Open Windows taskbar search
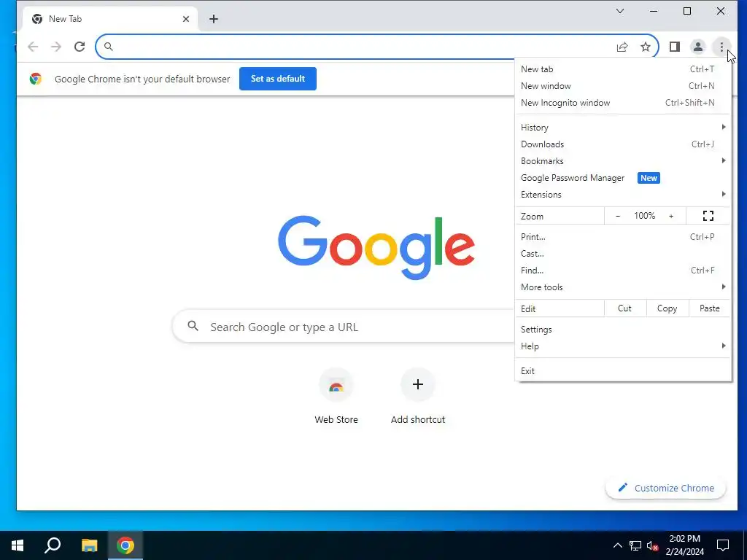The width and height of the screenshot is (747, 560). coord(53,545)
